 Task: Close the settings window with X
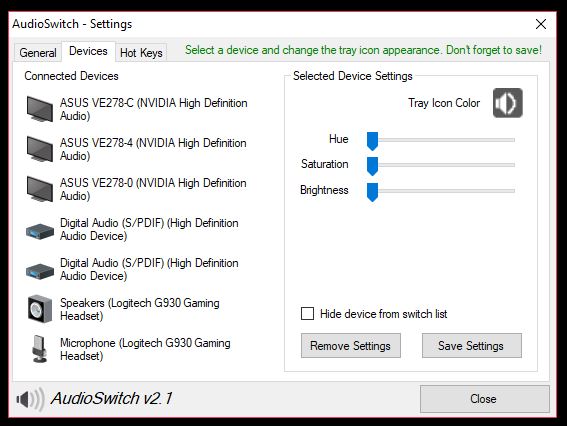541,24
